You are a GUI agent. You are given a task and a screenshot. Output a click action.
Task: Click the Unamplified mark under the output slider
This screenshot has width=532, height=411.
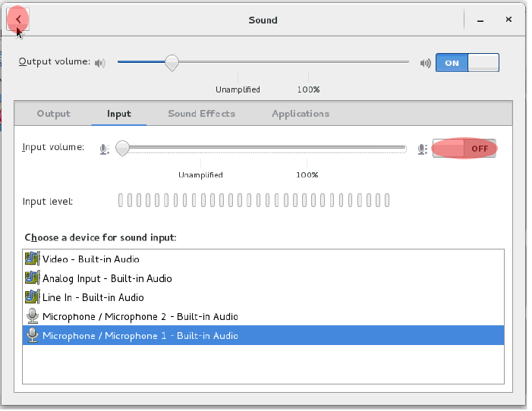[238, 89]
